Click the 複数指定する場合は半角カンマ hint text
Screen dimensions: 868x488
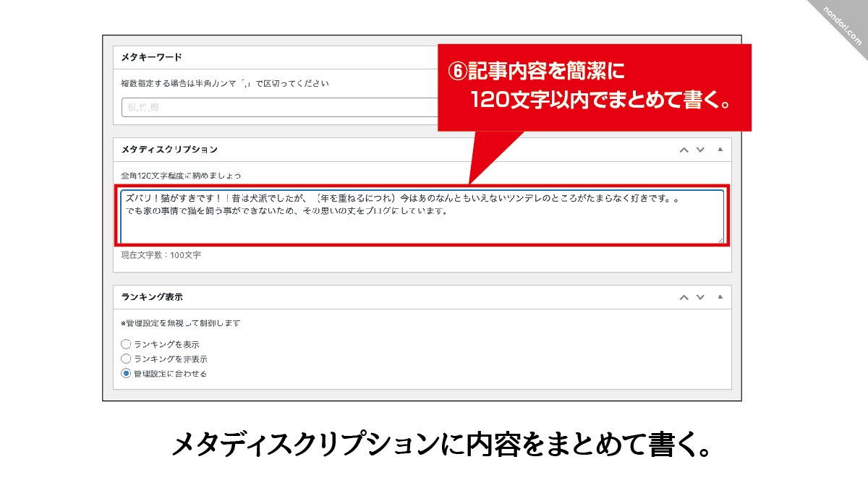click(225, 84)
